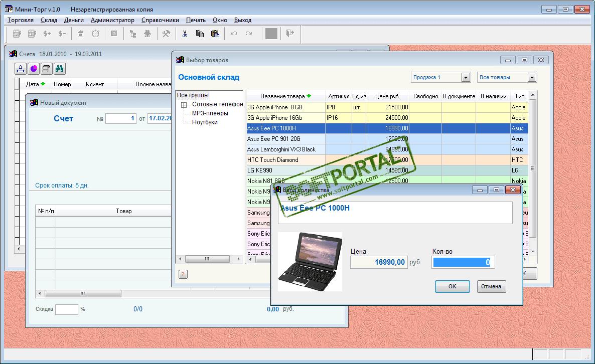This screenshot has height=364, width=595.
Task: Click the grid document with pencil toolbar icon
Action: tap(32, 34)
